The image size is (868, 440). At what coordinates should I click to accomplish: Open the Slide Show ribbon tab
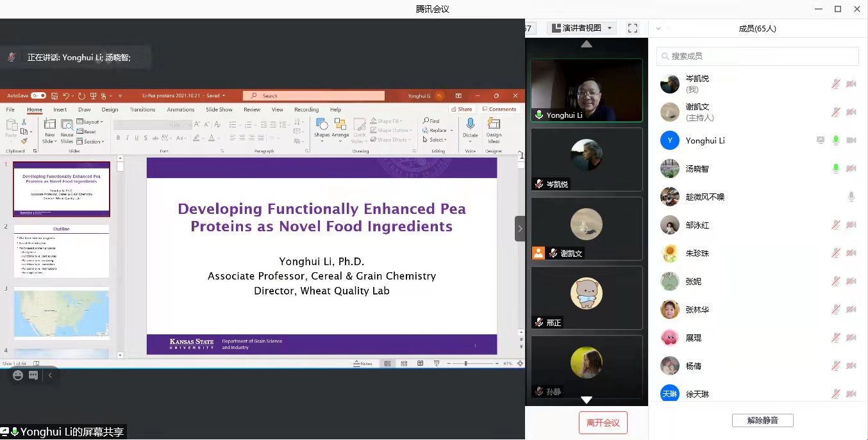[x=219, y=110]
